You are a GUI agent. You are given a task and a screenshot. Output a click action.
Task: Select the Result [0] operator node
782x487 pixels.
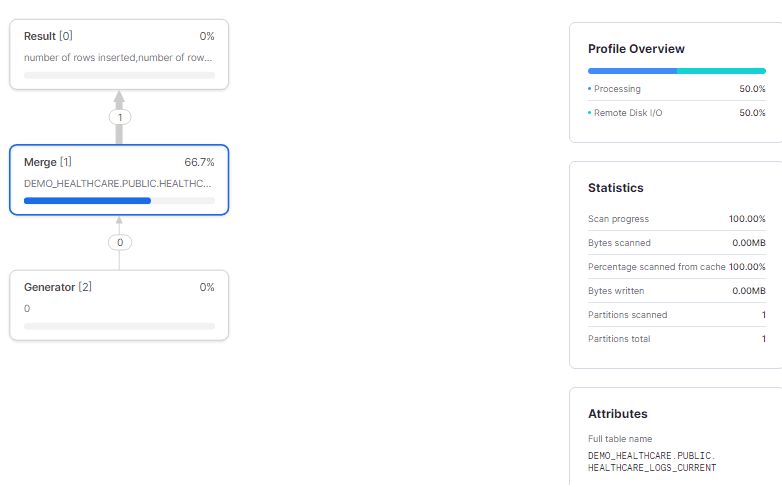119,55
